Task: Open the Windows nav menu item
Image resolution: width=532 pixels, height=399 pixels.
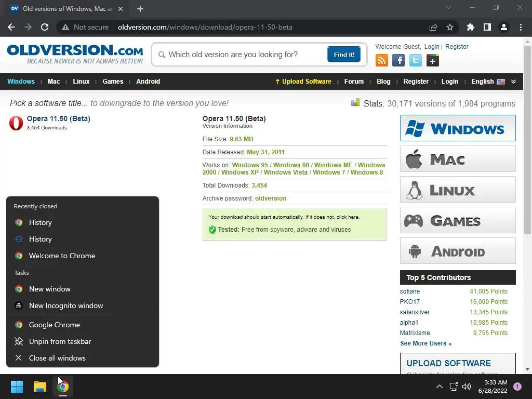Action: point(21,82)
